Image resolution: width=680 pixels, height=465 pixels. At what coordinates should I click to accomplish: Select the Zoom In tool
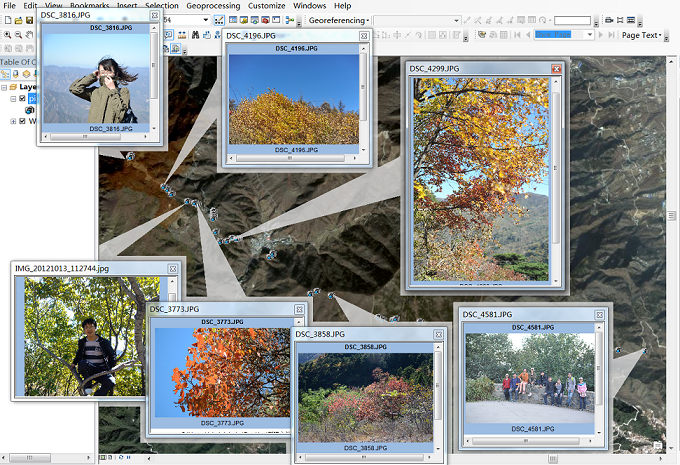pyautogui.click(x=7, y=35)
